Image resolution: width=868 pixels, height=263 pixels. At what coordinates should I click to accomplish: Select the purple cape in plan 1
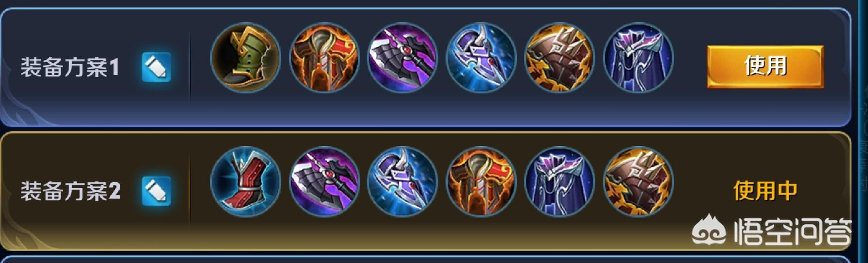(x=638, y=58)
